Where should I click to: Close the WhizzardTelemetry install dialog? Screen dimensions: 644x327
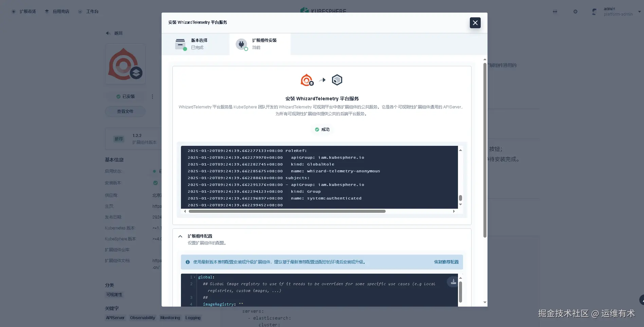coord(475,23)
